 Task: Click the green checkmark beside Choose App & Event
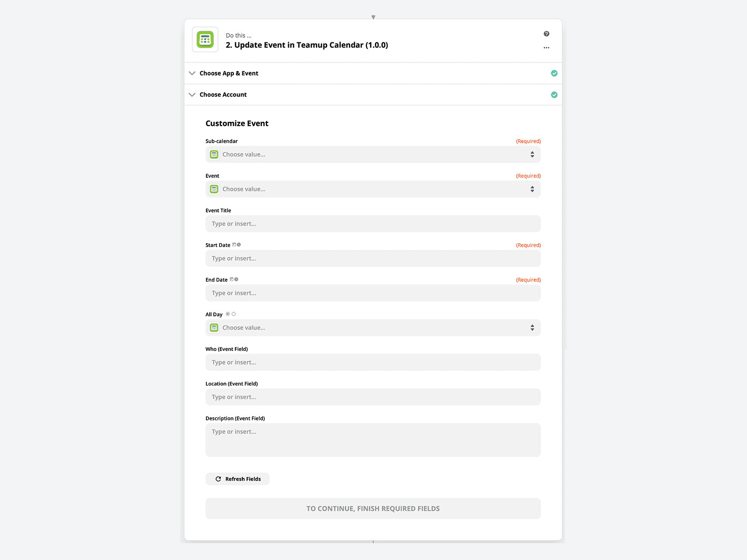[554, 73]
